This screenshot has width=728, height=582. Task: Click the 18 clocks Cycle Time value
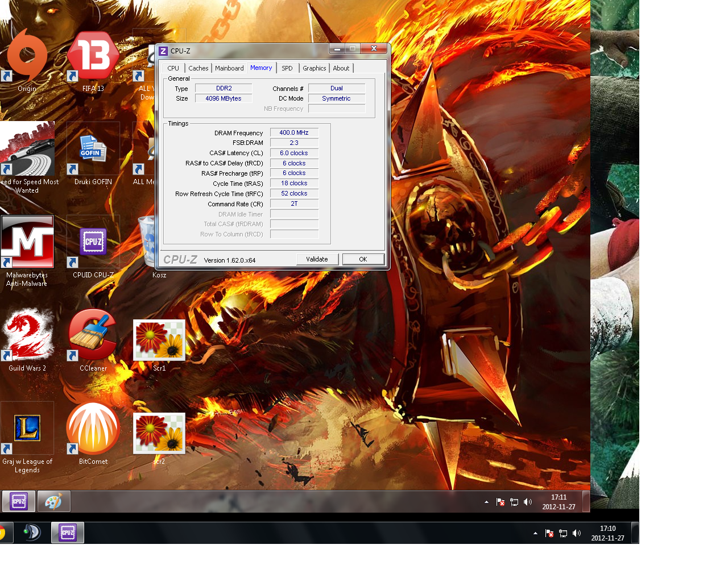click(294, 183)
